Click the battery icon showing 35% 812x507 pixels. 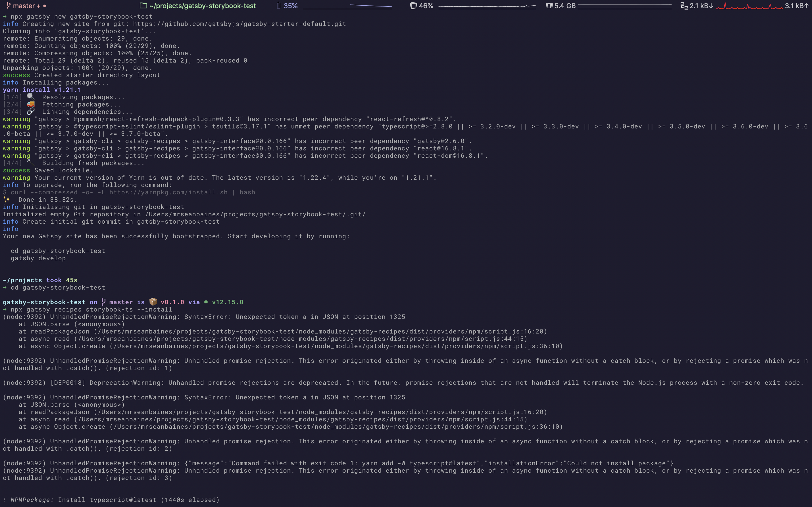[278, 6]
